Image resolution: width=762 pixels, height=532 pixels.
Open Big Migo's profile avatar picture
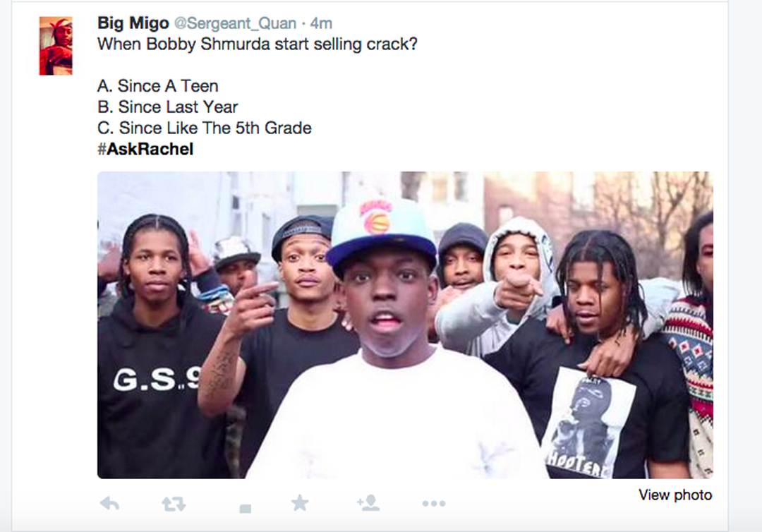pyautogui.click(x=56, y=46)
